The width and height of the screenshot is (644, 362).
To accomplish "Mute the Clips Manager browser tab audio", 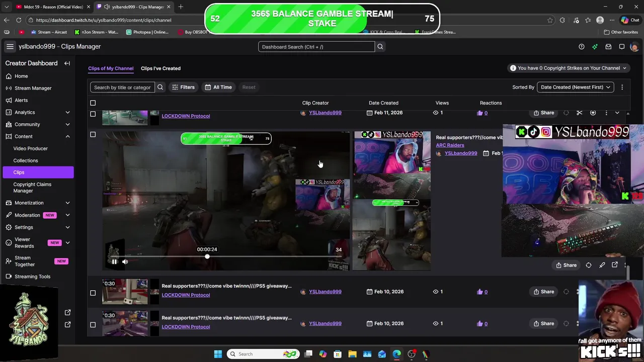I will click(107, 7).
